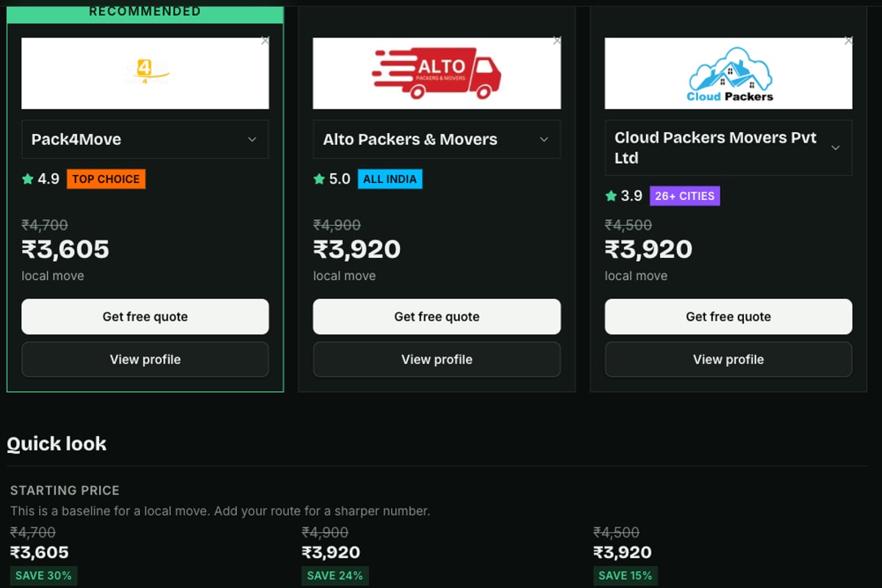The width and height of the screenshot is (882, 588).
Task: Click the Cloud Packers logo image
Action: coord(728,73)
